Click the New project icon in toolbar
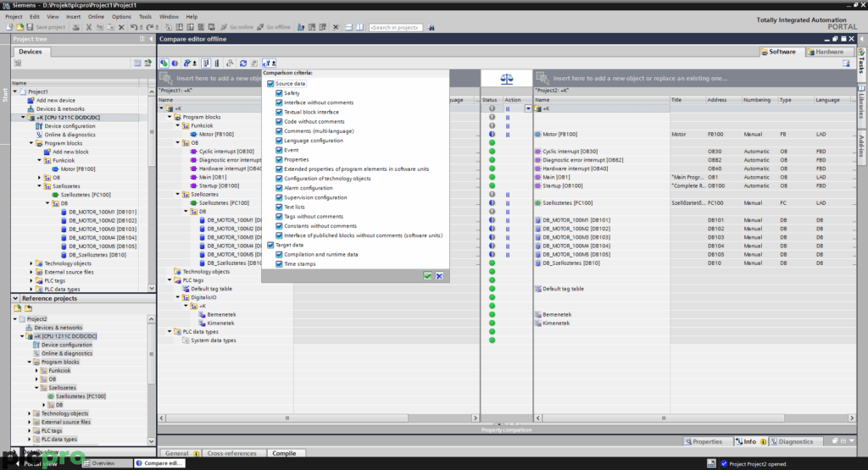 pyautogui.click(x=9, y=27)
